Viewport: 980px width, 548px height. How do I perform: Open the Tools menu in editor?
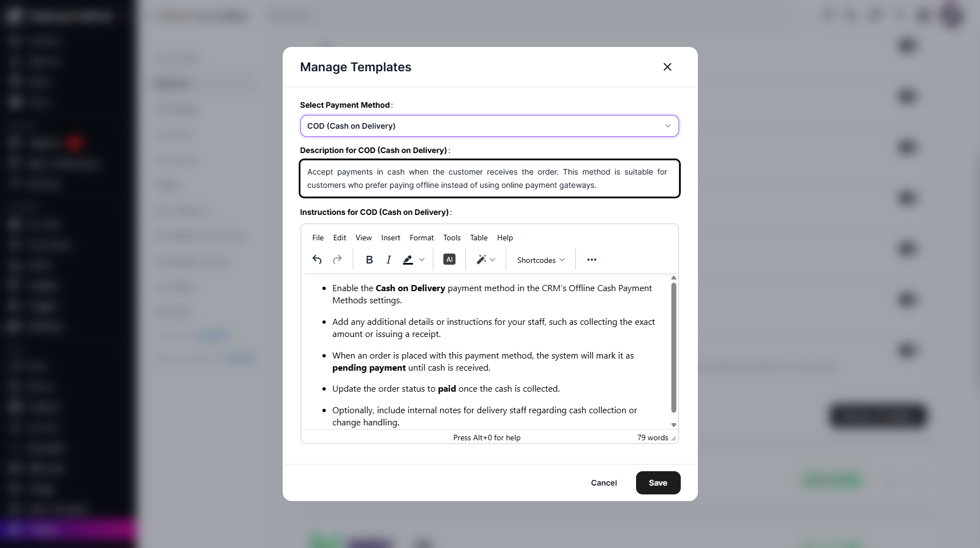coord(452,238)
